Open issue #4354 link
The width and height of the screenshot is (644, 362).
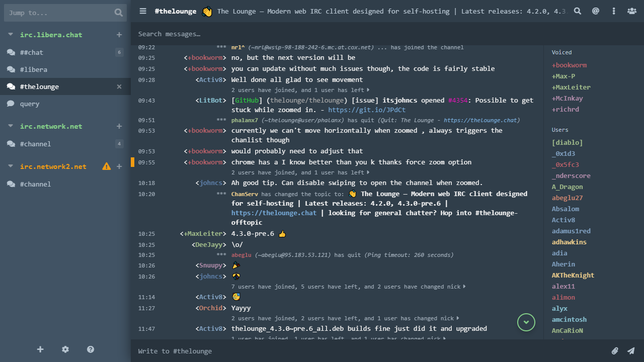click(458, 101)
